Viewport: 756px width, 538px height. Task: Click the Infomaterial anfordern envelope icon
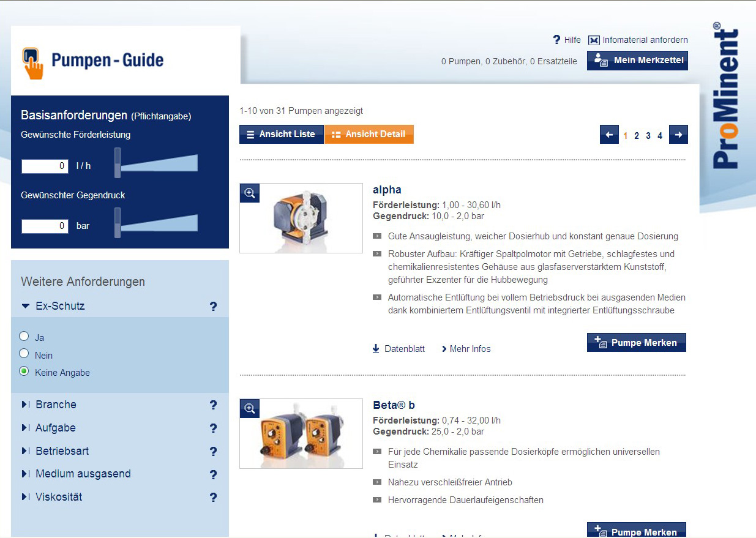click(594, 40)
